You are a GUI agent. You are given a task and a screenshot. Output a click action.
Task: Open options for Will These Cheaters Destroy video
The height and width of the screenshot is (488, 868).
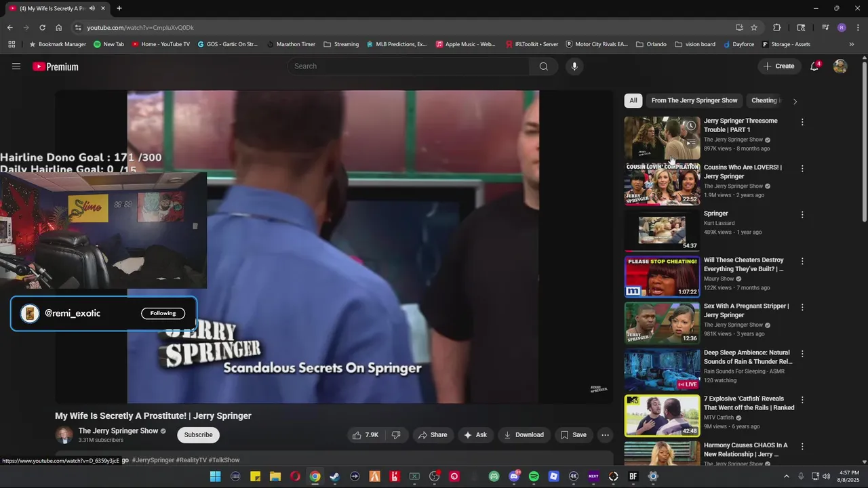[802, 261]
